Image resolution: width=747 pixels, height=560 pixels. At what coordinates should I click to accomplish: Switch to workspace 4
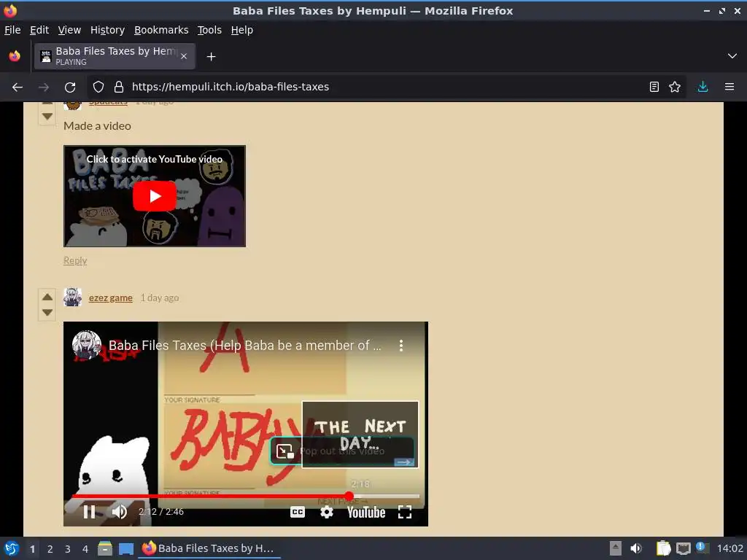tap(85, 549)
